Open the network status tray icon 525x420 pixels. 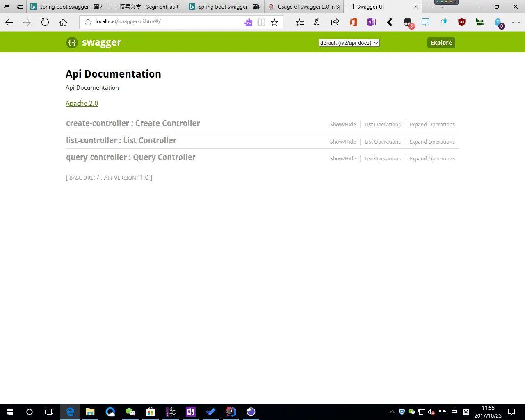click(422, 412)
